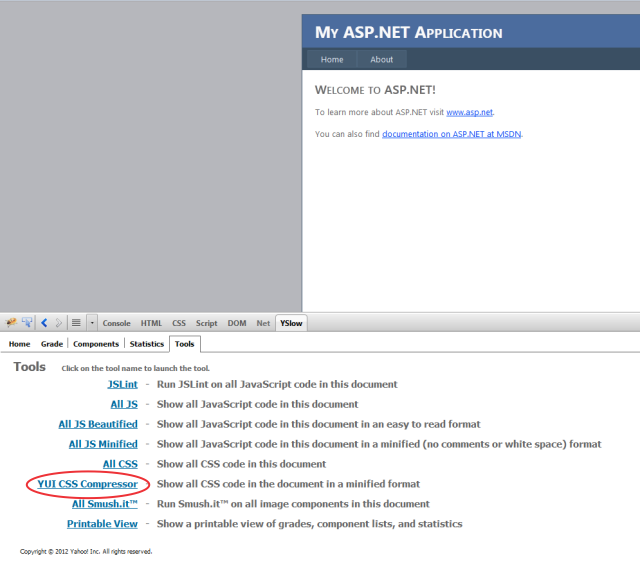Screen dimensions: 640x571
Task: Open the All JS Beautified link
Action: tap(98, 424)
